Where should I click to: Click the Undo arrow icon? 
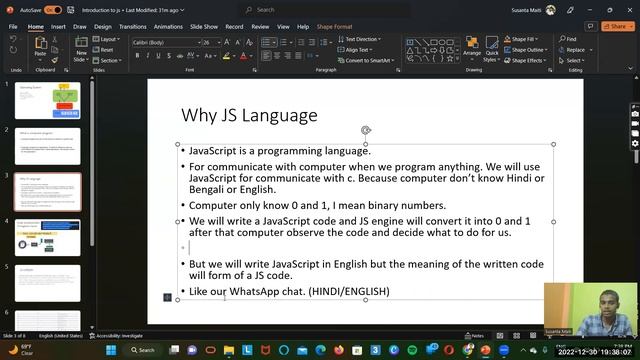pyautogui.click(x=13, y=39)
